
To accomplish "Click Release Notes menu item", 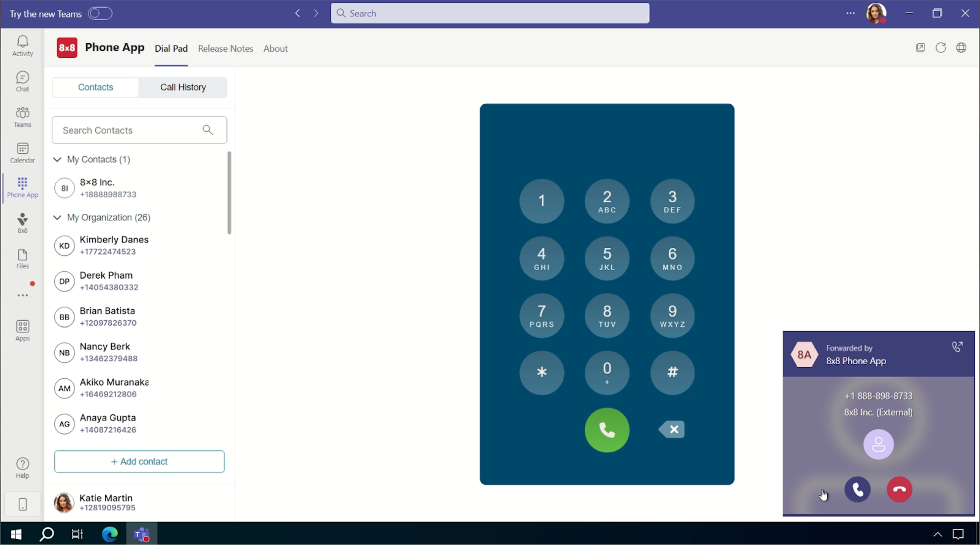I will (225, 48).
